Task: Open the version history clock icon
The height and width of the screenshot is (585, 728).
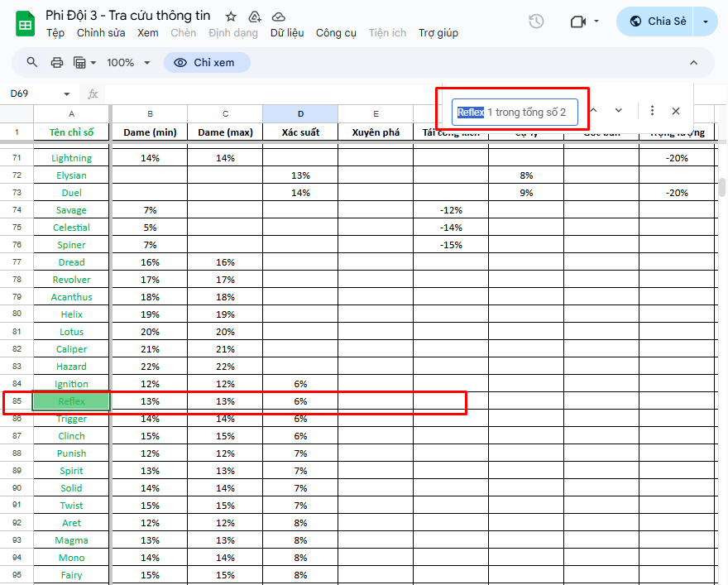Action: pyautogui.click(x=536, y=22)
